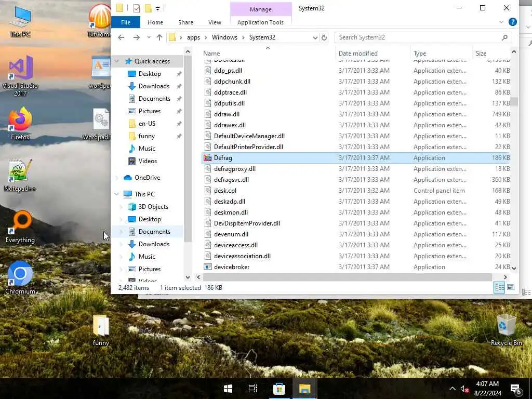Image resolution: width=532 pixels, height=399 pixels.
Task: Select Desktop under Quick access
Action: tap(150, 74)
